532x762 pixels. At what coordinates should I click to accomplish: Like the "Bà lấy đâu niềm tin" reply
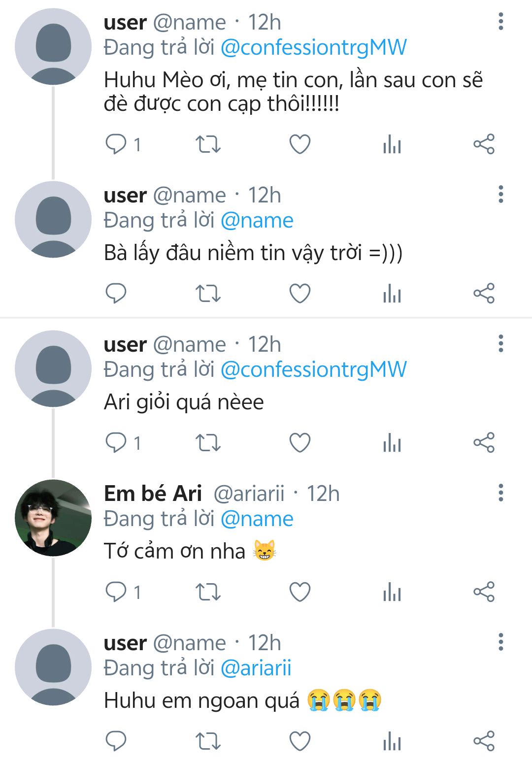299,294
